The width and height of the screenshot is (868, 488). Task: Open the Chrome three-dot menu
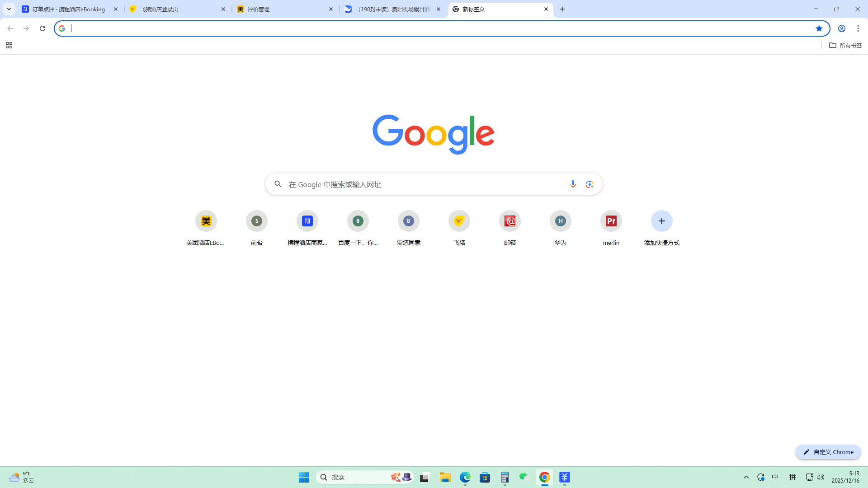coord(858,28)
